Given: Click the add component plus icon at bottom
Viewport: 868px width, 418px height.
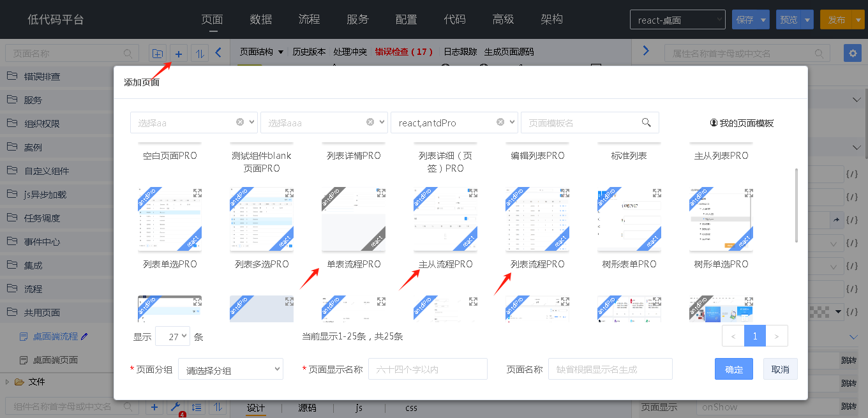Looking at the screenshot, I should pos(155,407).
